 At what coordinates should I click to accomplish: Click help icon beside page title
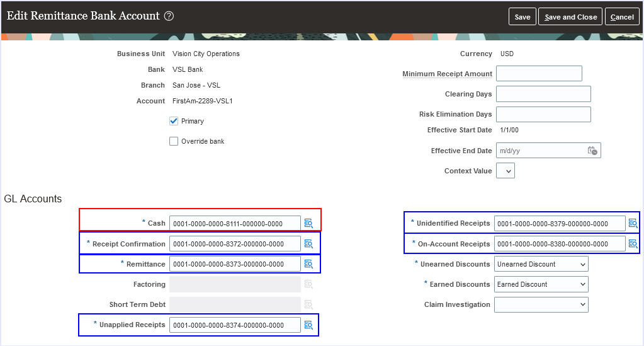[169, 16]
